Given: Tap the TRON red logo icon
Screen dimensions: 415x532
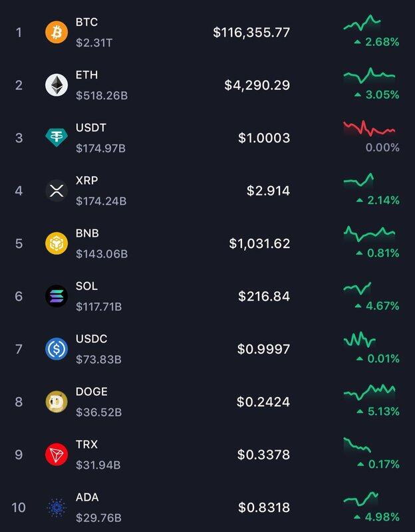Looking at the screenshot, I should click(x=57, y=454).
